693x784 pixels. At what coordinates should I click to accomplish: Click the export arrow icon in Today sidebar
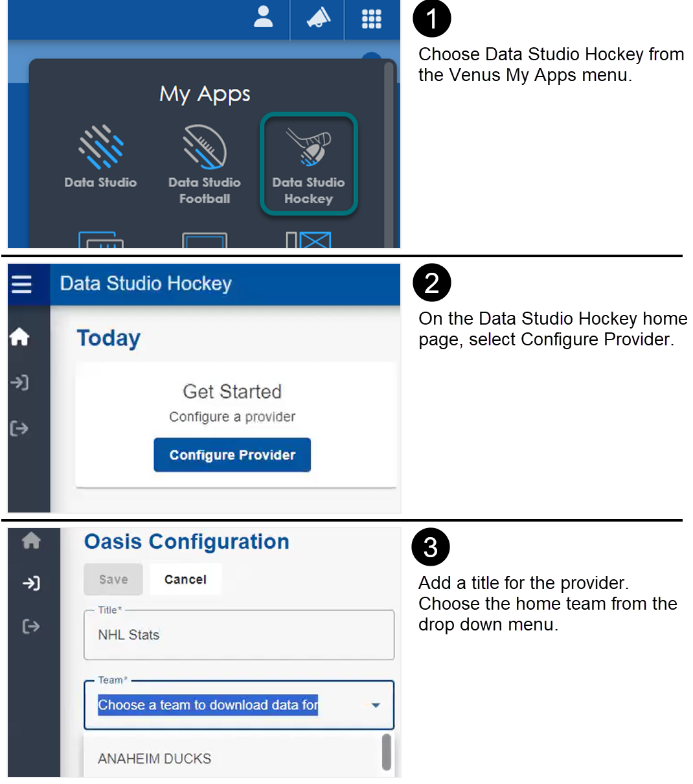[19, 428]
